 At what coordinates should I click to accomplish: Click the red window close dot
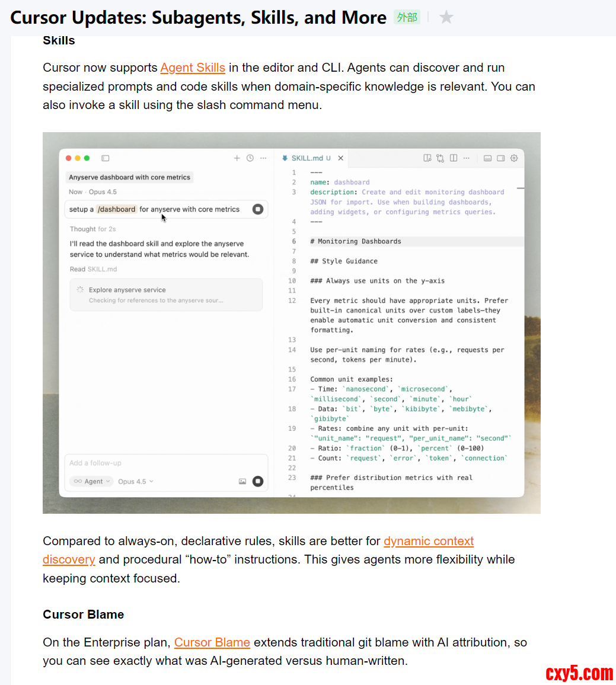click(x=69, y=158)
